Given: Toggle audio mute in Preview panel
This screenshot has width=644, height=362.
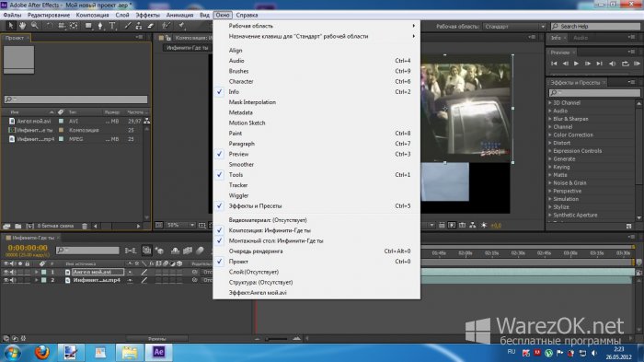Looking at the screenshot, I should [x=613, y=64].
